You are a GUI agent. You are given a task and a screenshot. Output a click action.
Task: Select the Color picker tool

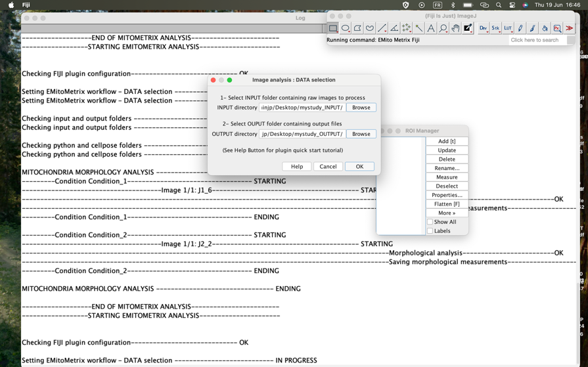468,28
